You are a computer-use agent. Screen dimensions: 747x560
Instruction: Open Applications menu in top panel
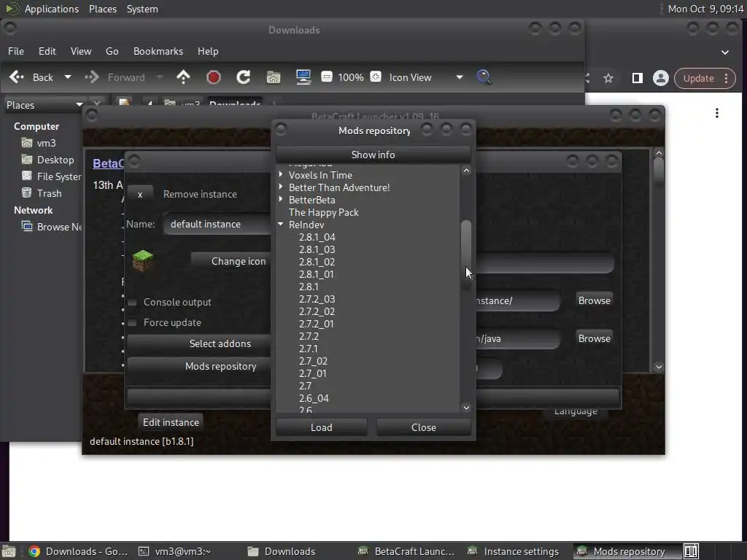coord(52,9)
